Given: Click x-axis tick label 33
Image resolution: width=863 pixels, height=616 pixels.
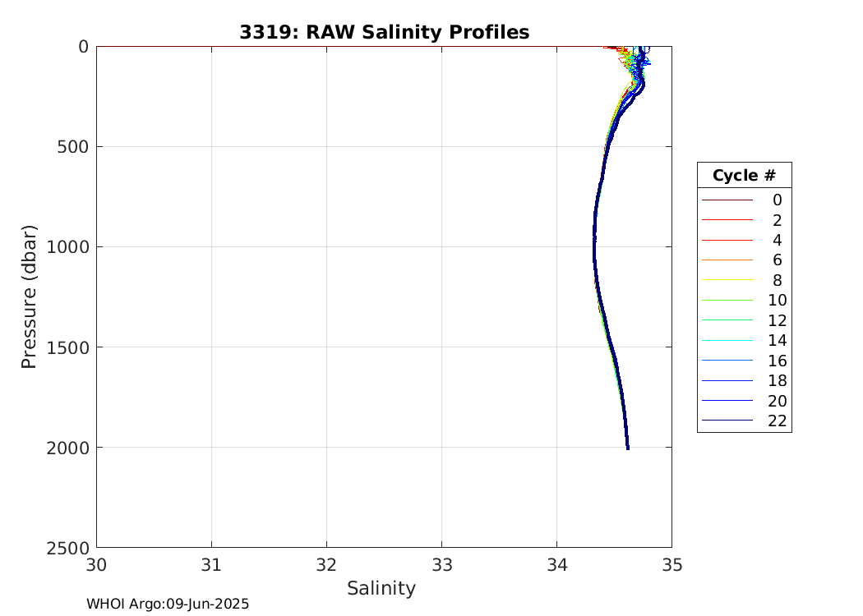Looking at the screenshot, I should [x=441, y=565].
